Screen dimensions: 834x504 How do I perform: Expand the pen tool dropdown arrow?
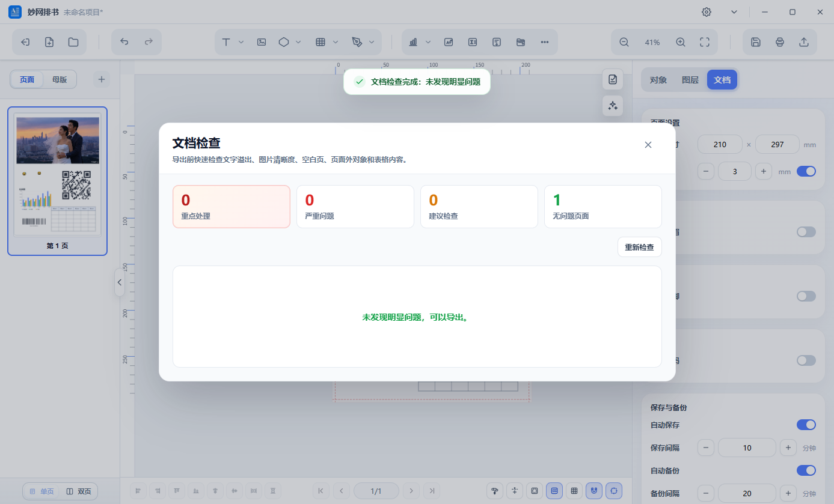(372, 42)
